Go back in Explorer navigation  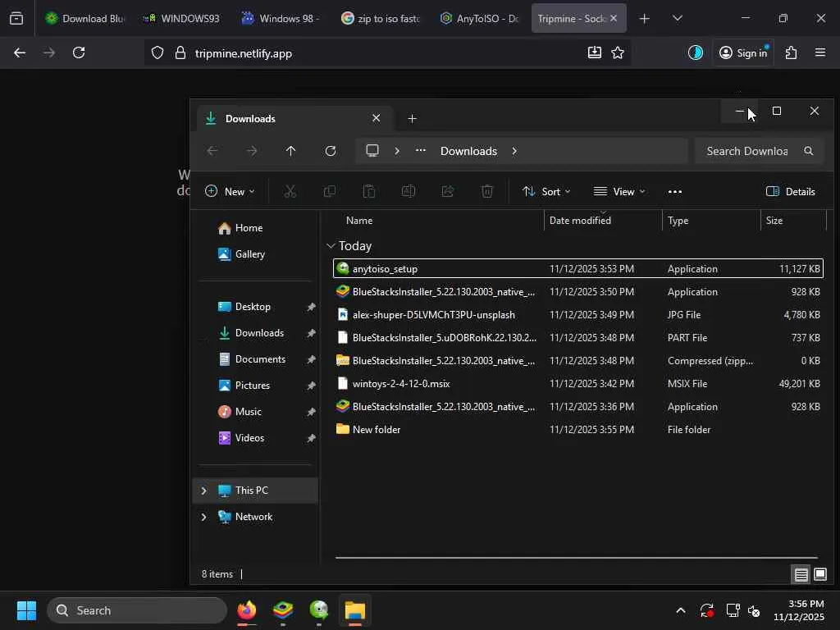click(x=212, y=151)
